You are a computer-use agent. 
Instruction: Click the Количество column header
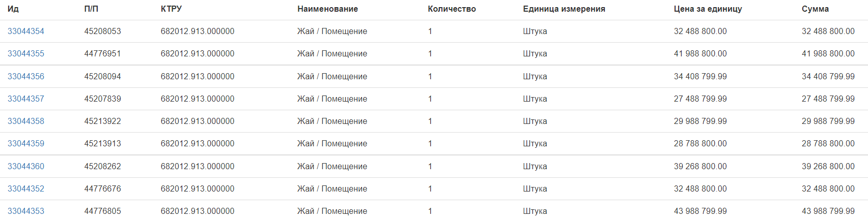coord(452,9)
